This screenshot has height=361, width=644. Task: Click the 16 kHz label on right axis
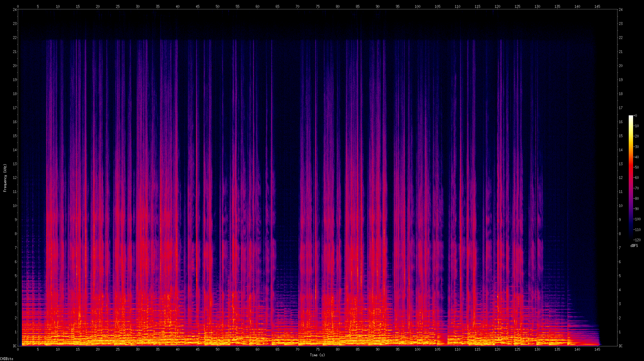pyautogui.click(x=621, y=122)
